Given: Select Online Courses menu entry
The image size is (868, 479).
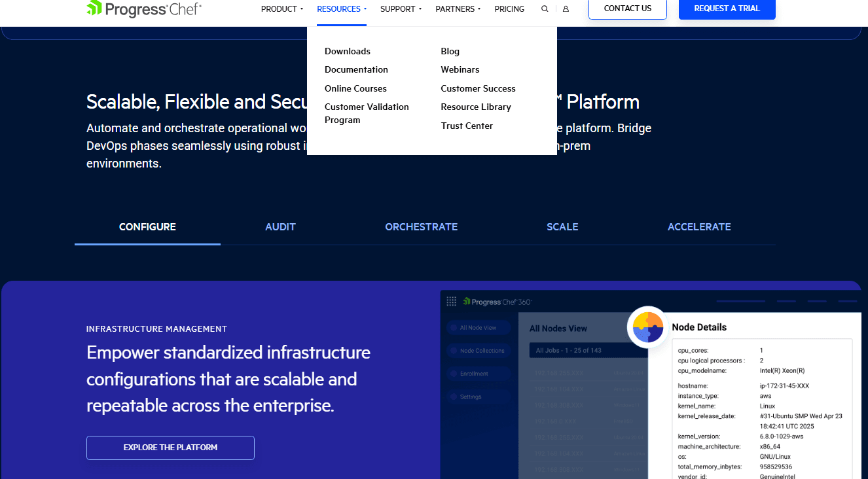Looking at the screenshot, I should click(x=355, y=88).
